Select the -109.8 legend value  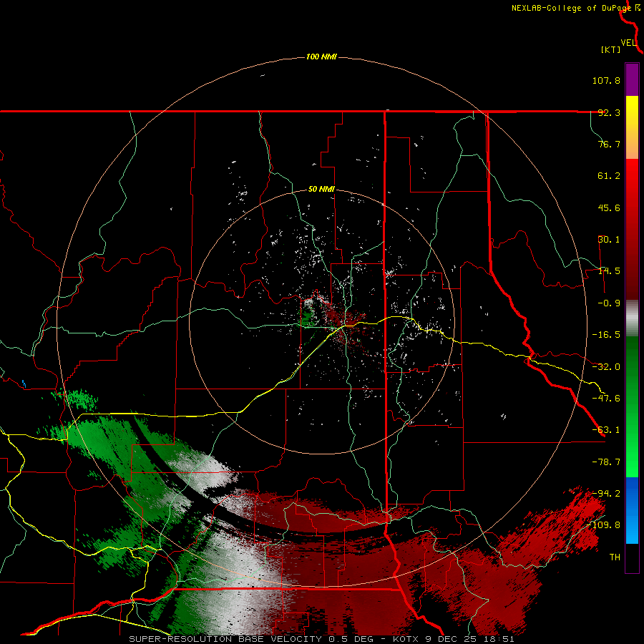(604, 525)
